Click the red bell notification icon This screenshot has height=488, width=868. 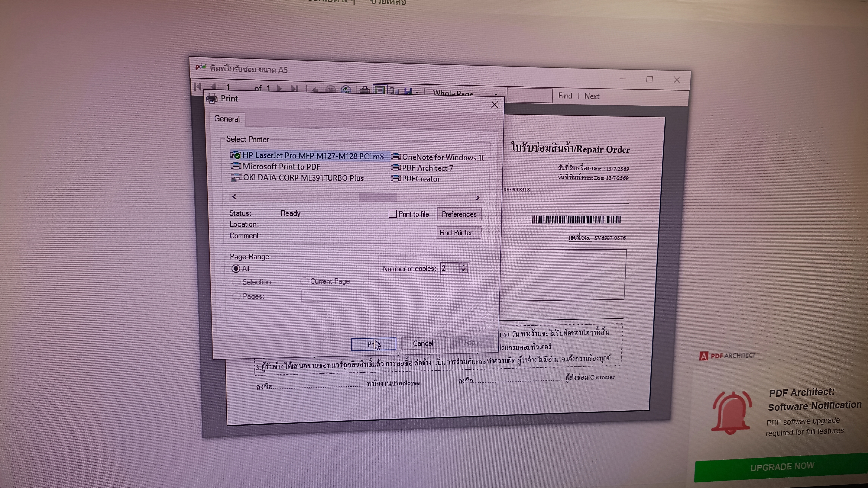[732, 413]
